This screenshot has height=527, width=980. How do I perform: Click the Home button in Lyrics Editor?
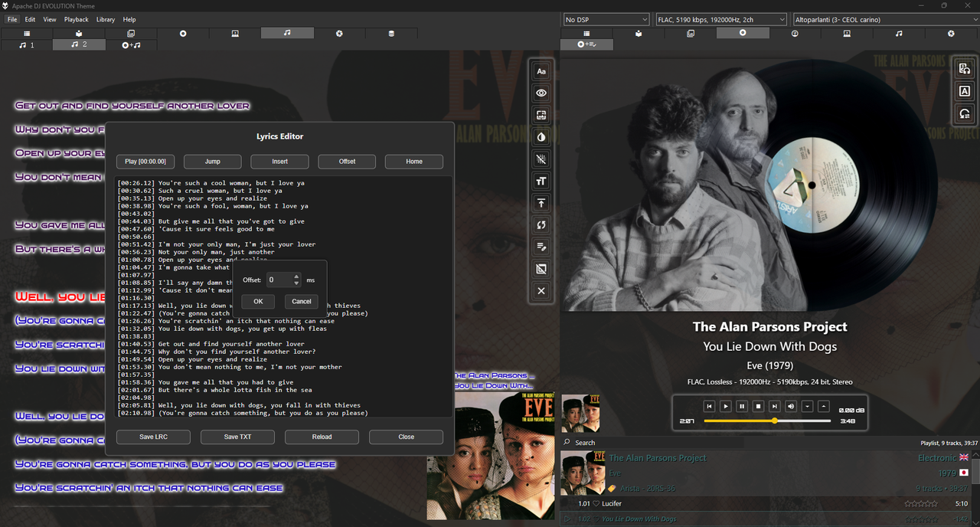pos(414,162)
